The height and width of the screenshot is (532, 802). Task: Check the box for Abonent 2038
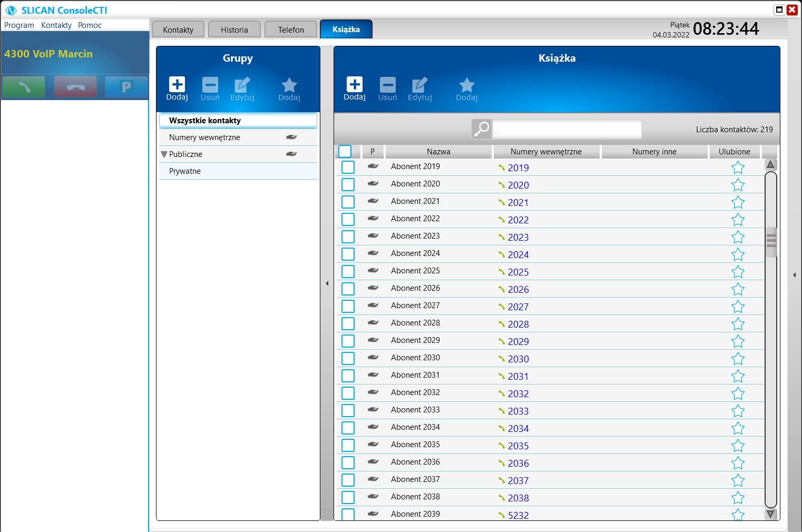tap(348, 498)
